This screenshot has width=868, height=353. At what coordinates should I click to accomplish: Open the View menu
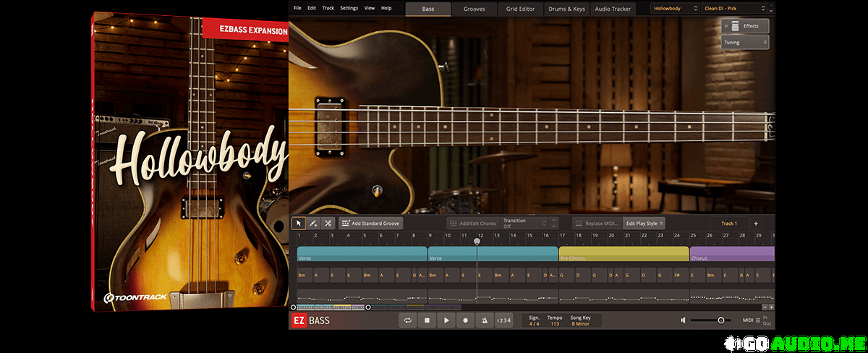point(370,8)
